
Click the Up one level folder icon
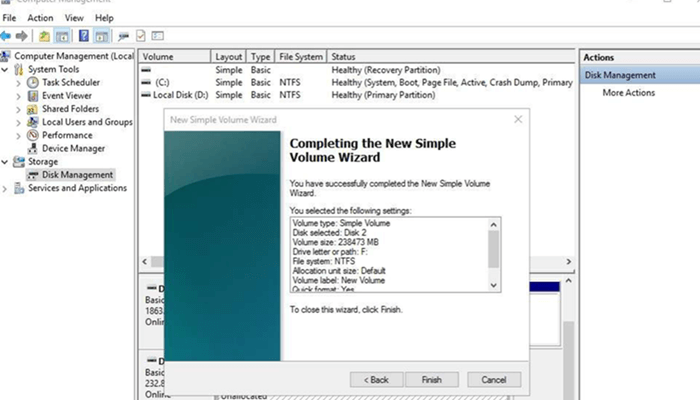click(x=44, y=36)
